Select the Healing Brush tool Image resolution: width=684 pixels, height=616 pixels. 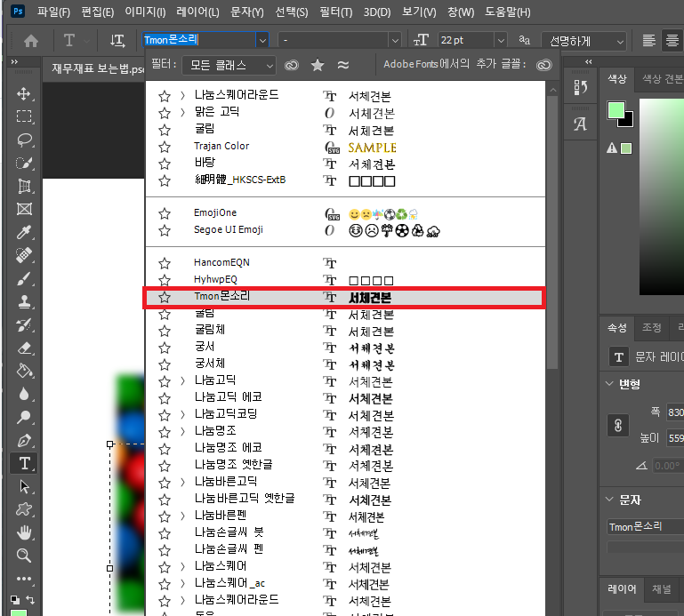tap(24, 255)
